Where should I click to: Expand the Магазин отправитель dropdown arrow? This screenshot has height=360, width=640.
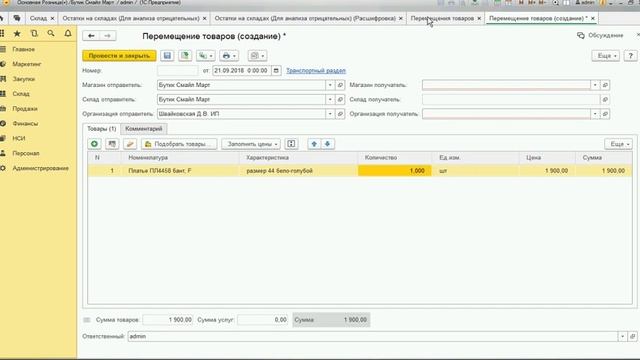point(330,85)
